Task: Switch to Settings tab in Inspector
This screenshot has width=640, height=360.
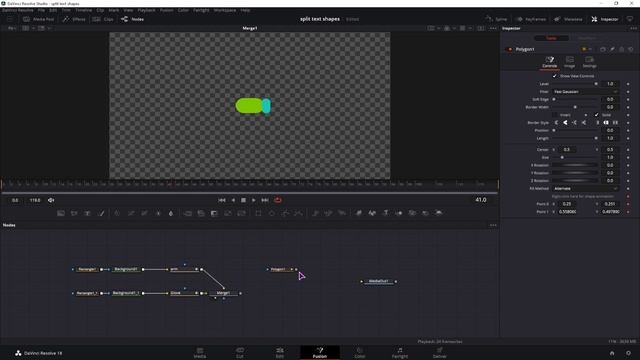Action: tap(589, 62)
